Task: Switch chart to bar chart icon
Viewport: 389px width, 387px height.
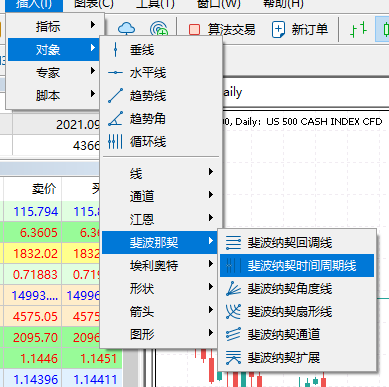Action: 358,30
